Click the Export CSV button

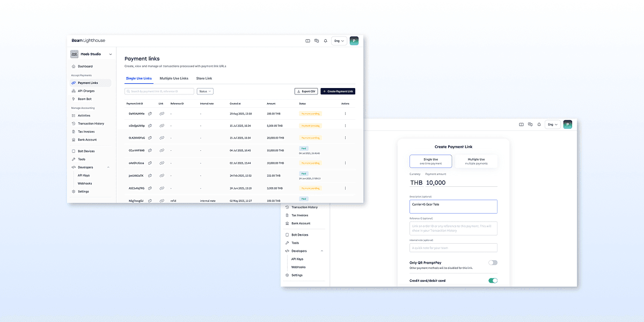306,91
